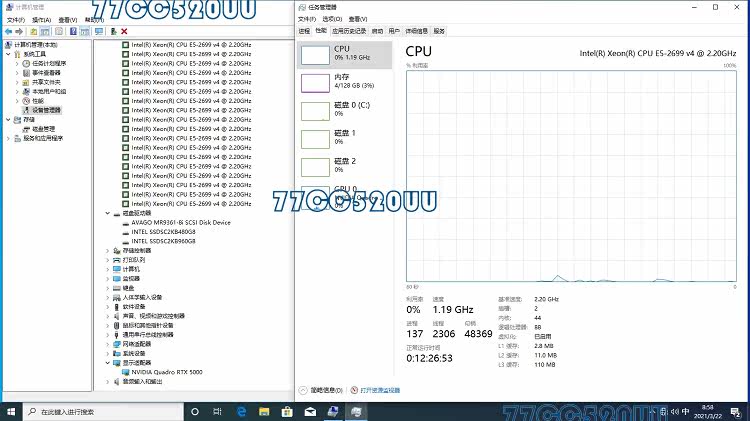Select the 人体学输入设备 category
This screenshot has width=750, height=421.
tap(142, 298)
